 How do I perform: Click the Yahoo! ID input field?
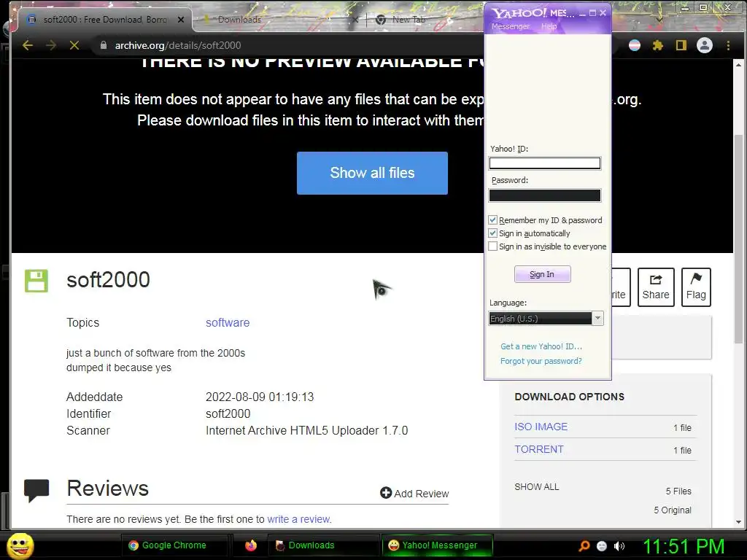pyautogui.click(x=544, y=163)
